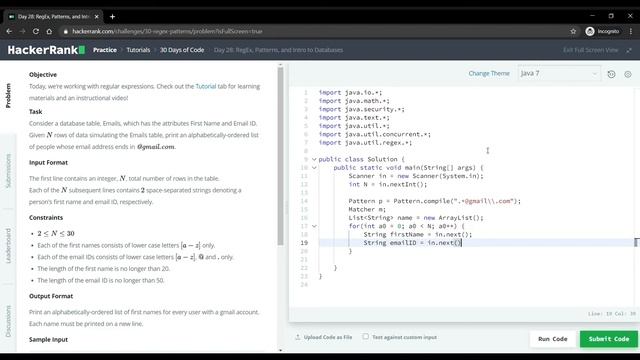The image size is (640, 360).
Task: Open a new tab with plus icon
Action: [x=112, y=17]
